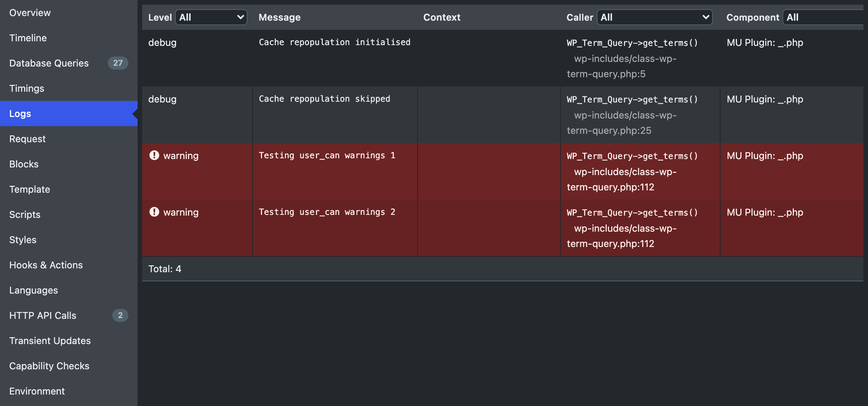Open the Timeline panel
This screenshot has height=406, width=868.
point(28,38)
